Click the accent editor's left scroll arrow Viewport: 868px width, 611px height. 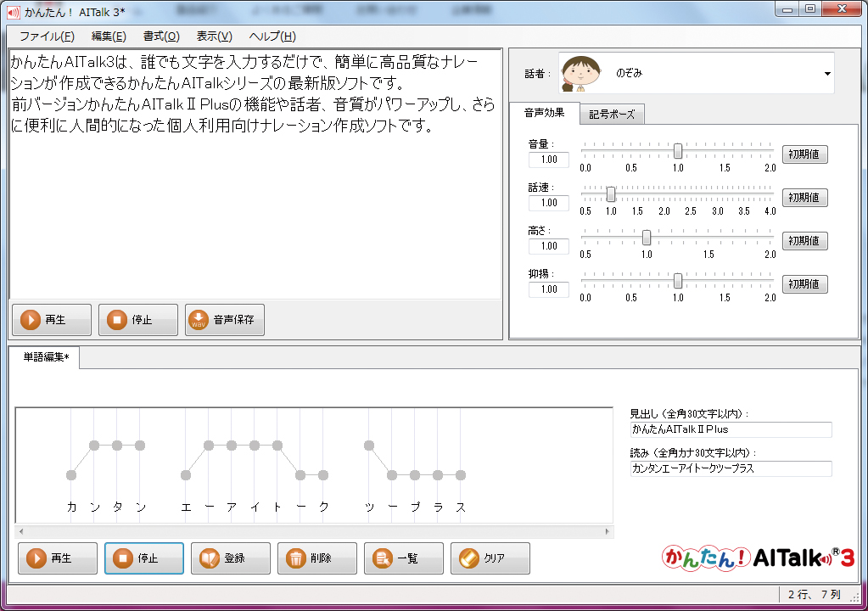[21, 532]
